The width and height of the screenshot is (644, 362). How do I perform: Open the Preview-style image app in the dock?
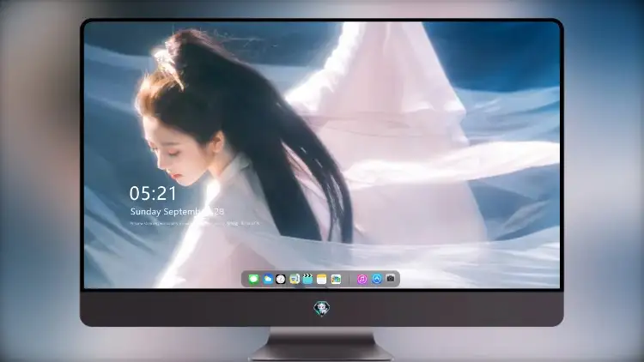295,279
